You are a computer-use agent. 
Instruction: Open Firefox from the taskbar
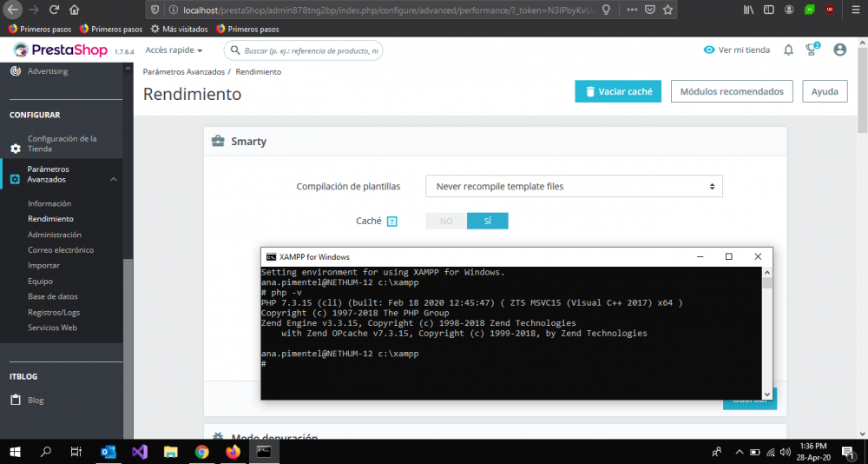click(x=233, y=452)
